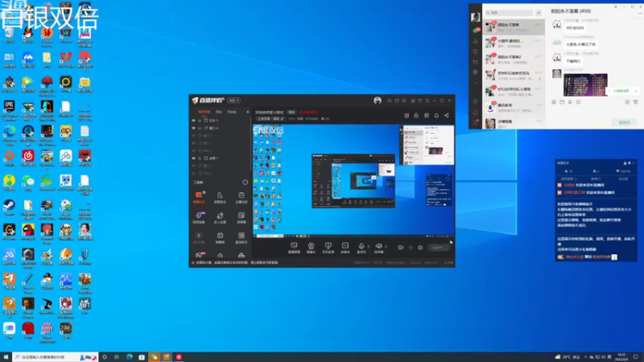This screenshot has height=362, width=644.
Task: Click the speaker icon in streaming toolbar
Action: pos(378,246)
